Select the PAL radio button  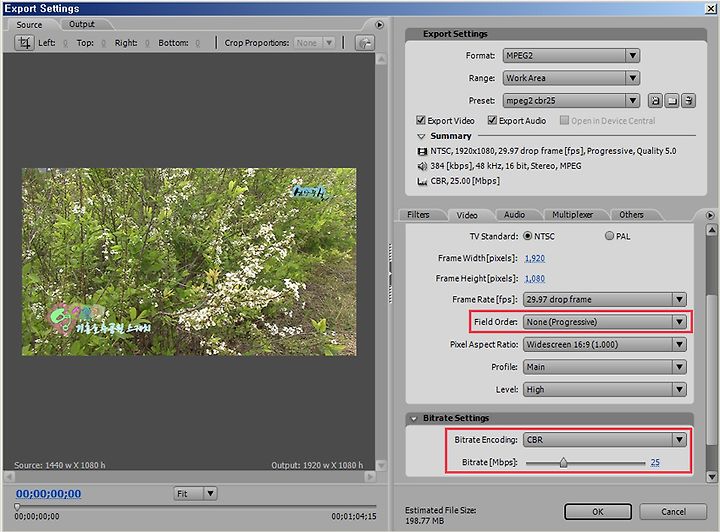click(x=609, y=236)
